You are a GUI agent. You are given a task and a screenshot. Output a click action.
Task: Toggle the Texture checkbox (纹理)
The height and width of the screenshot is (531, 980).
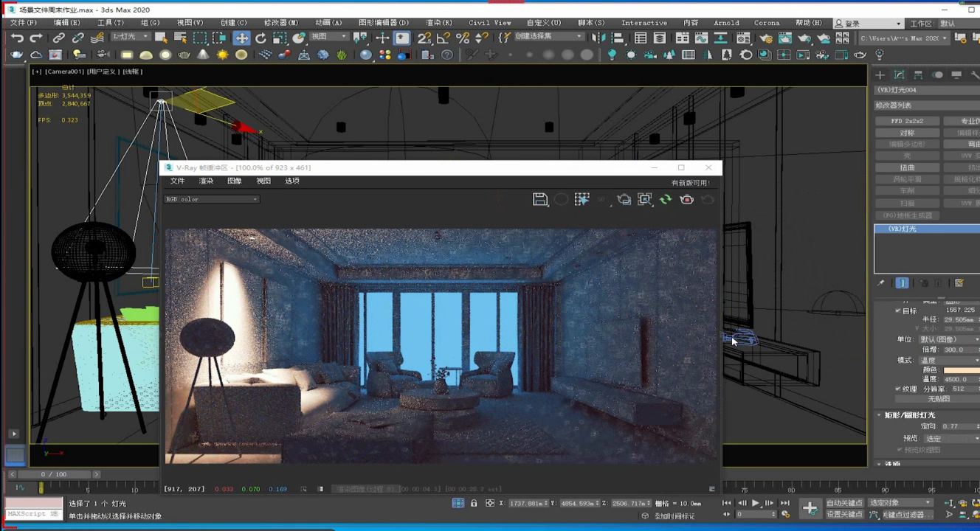(898, 389)
